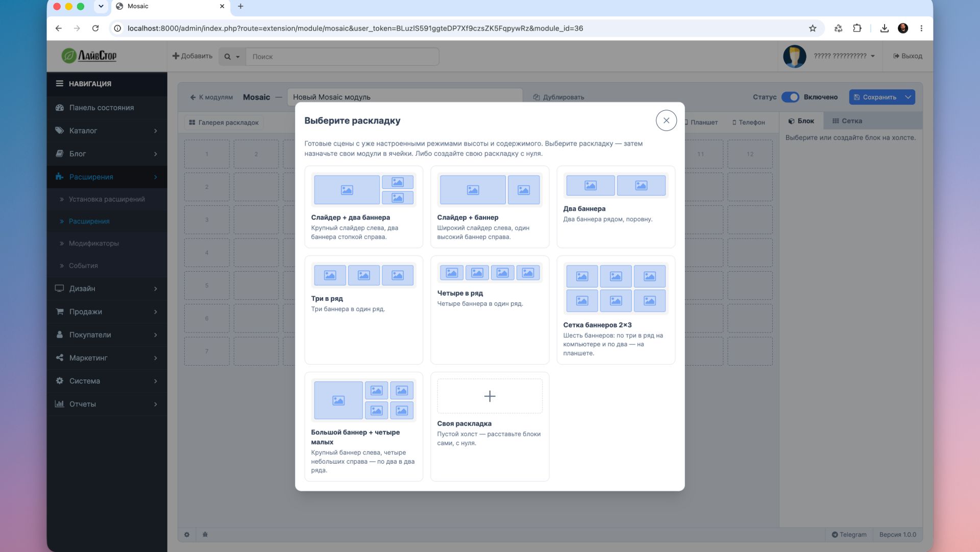
Task: Choose 'Большой баннер + четыре малых' preview
Action: [363, 400]
